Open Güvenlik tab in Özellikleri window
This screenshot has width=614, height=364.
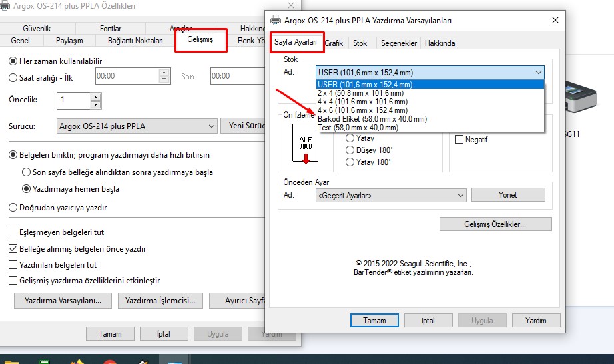[x=37, y=29]
